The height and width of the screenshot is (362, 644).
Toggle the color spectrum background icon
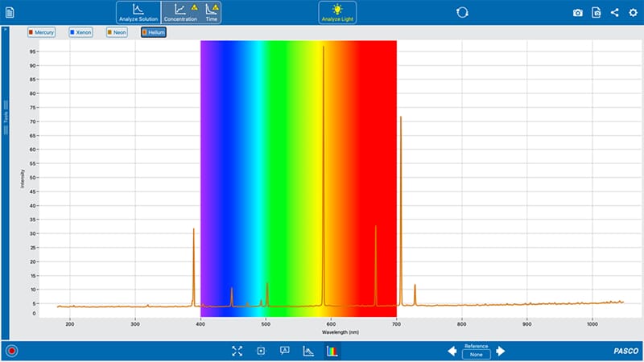pos(332,351)
